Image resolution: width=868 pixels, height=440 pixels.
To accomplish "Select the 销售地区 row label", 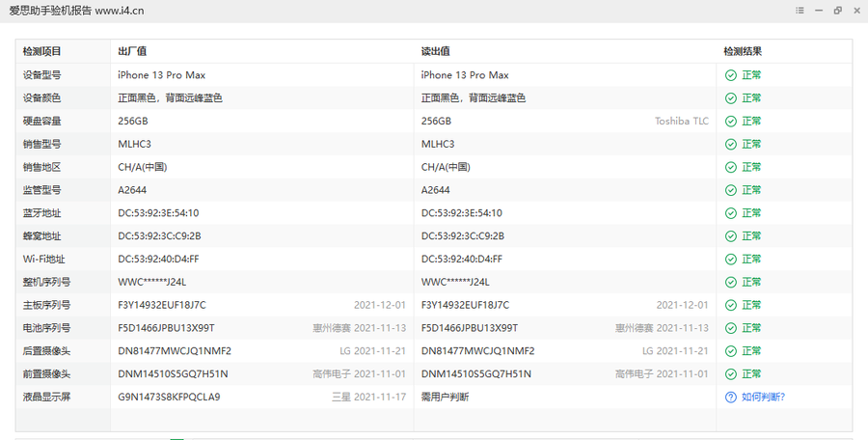I will (x=42, y=167).
